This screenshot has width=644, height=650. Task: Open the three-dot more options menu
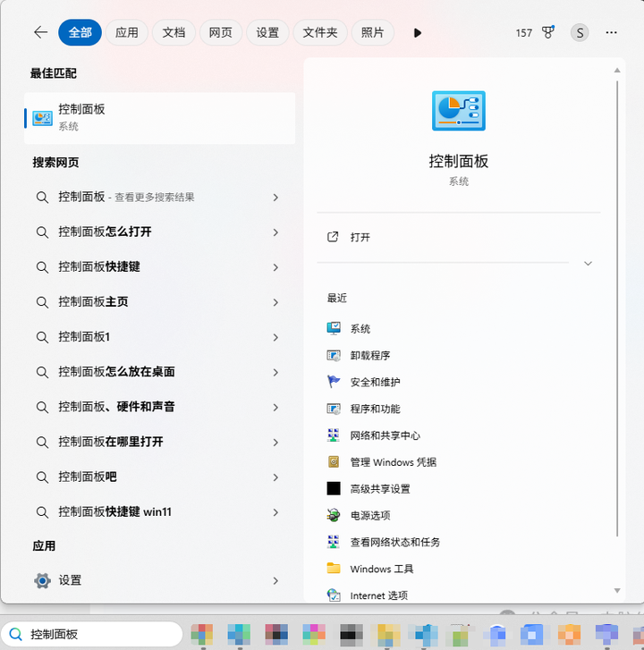(x=611, y=32)
